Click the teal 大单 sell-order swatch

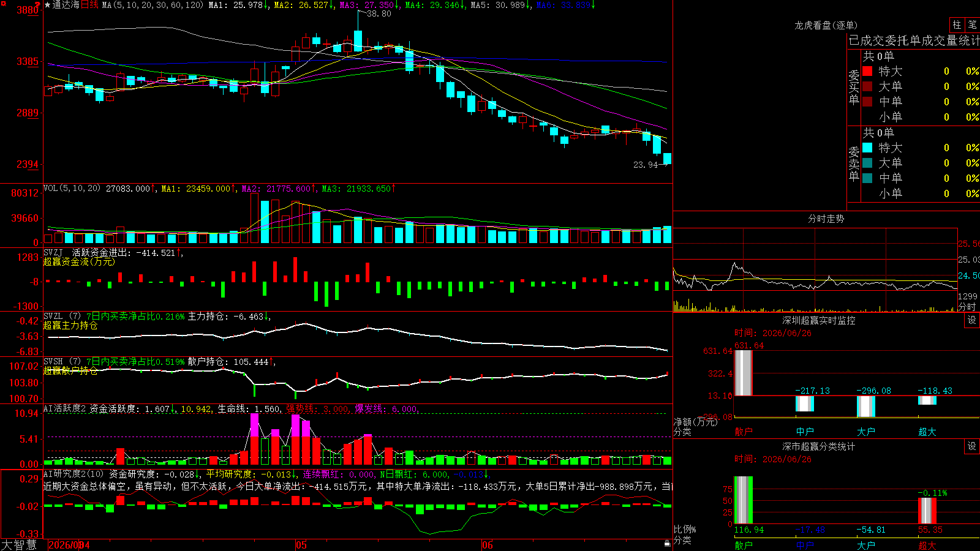pos(867,163)
